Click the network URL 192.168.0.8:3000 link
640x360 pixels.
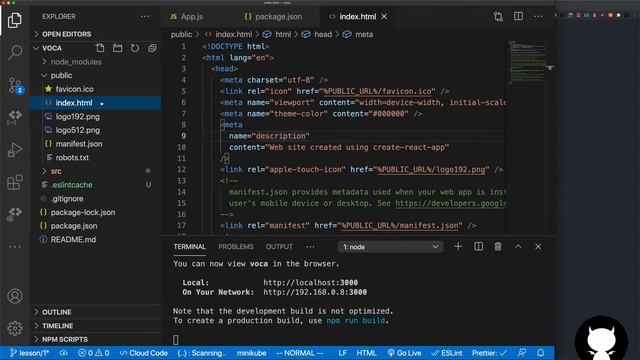click(x=315, y=292)
